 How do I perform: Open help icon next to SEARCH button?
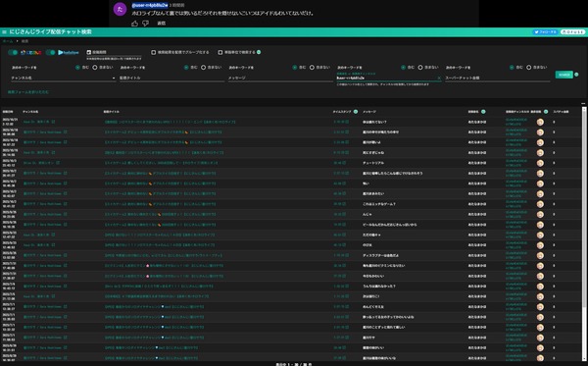tap(577, 75)
